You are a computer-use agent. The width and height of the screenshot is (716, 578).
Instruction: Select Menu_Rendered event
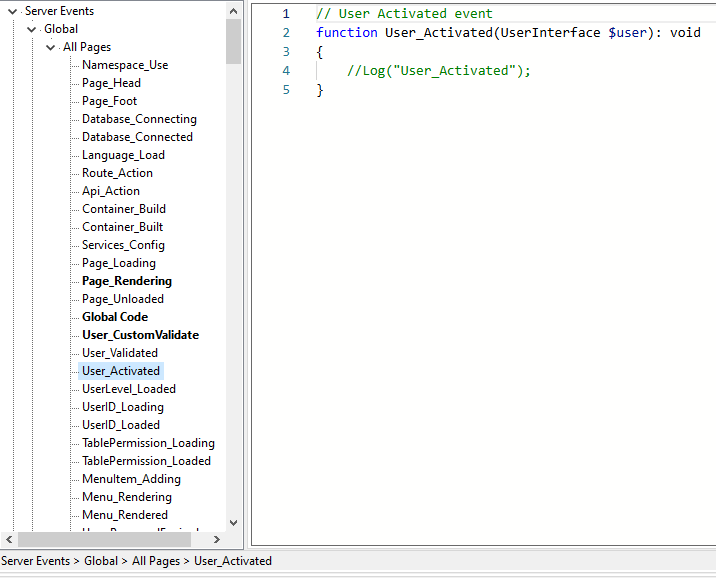pyautogui.click(x=125, y=515)
